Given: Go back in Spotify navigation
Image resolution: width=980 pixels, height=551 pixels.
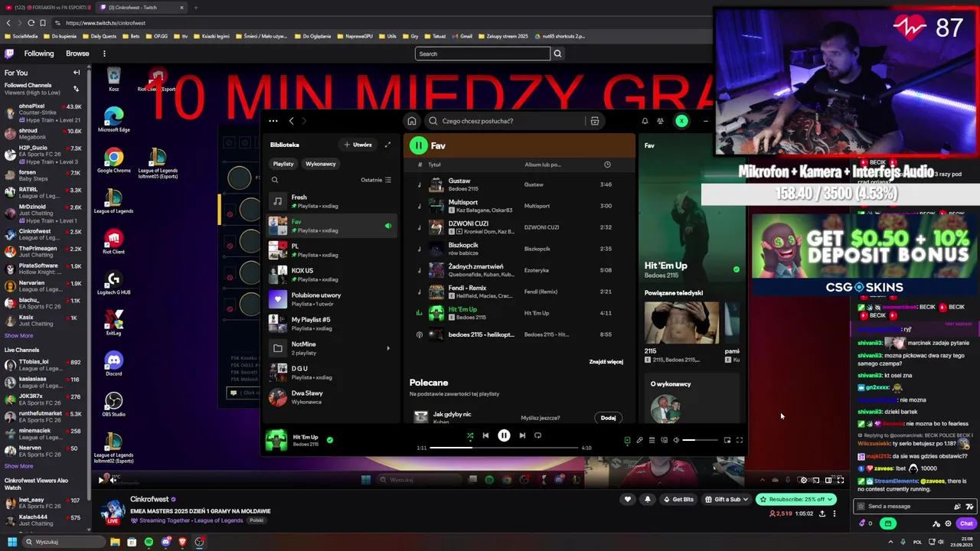Looking at the screenshot, I should point(291,121).
